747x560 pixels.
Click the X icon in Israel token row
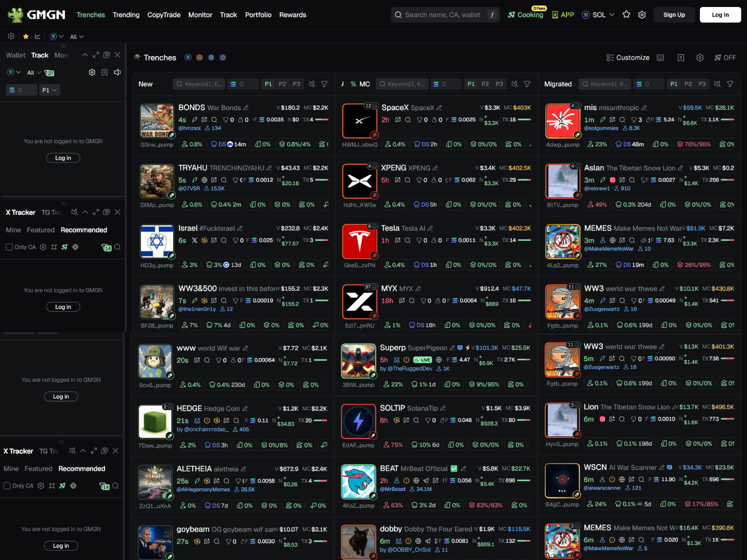[x=194, y=240]
